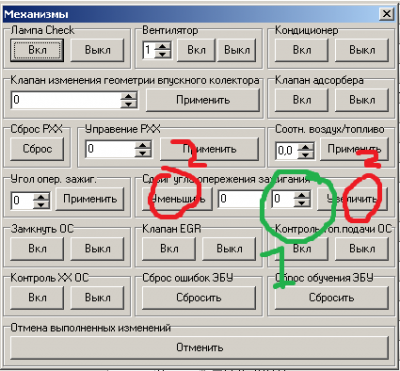The image size is (400, 371).
Task: Decrease the air/fuel ratio spinner value
Action: pos(305,155)
